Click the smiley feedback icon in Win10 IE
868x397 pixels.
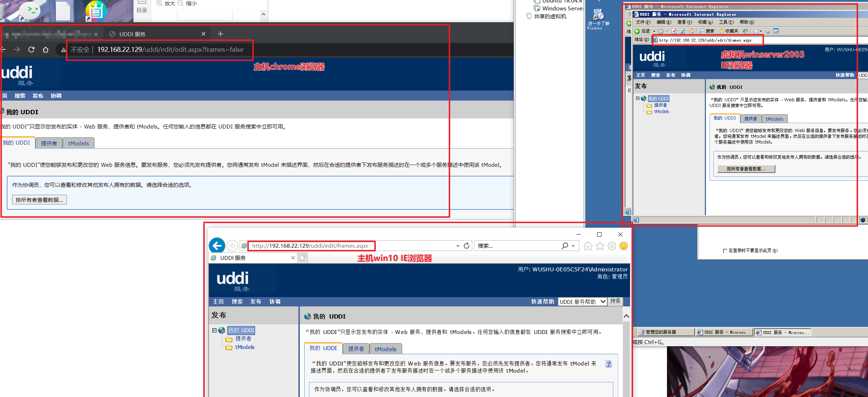tap(623, 246)
